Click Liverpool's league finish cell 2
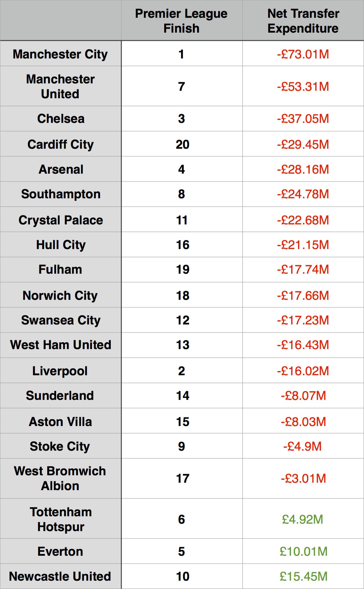The width and height of the screenshot is (364, 589). coord(182,370)
